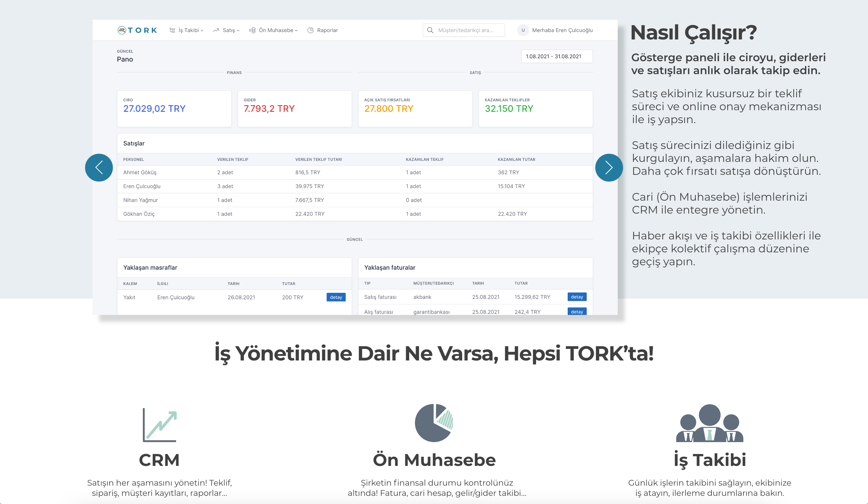Click the İş Takibi feature heading
The image size is (868, 504).
click(x=710, y=460)
